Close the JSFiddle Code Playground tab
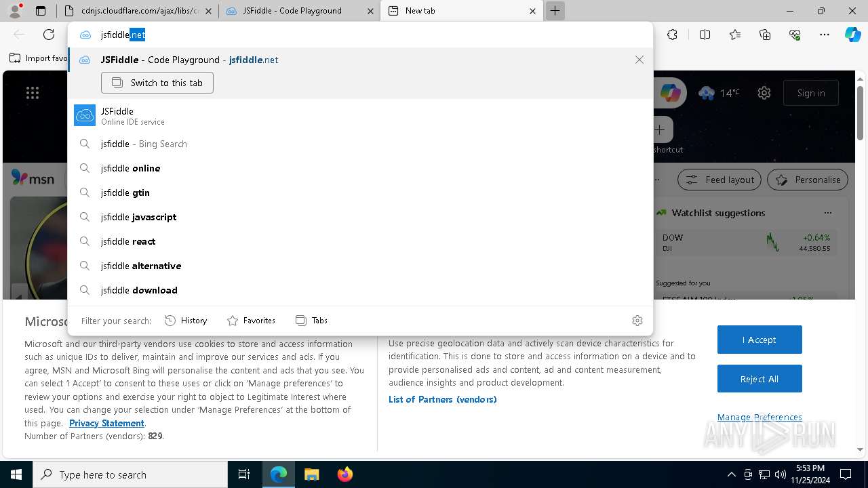Image resolution: width=868 pixels, height=488 pixels. 370,11
